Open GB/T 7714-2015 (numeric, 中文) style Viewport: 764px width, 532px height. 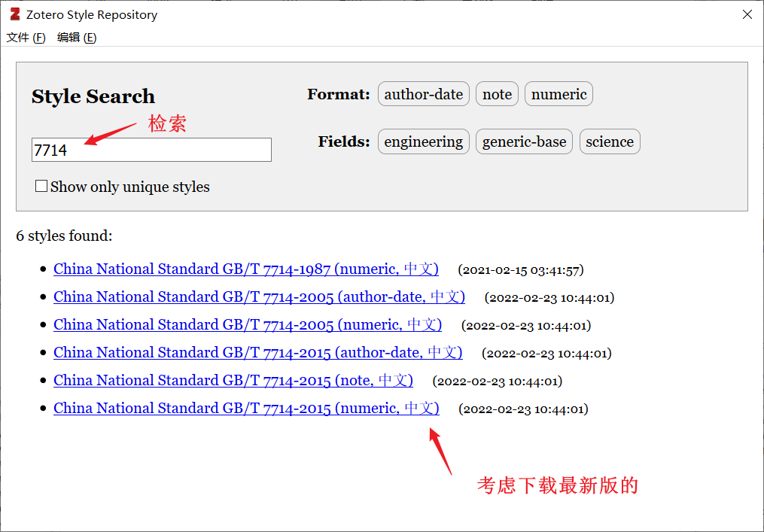(x=246, y=409)
